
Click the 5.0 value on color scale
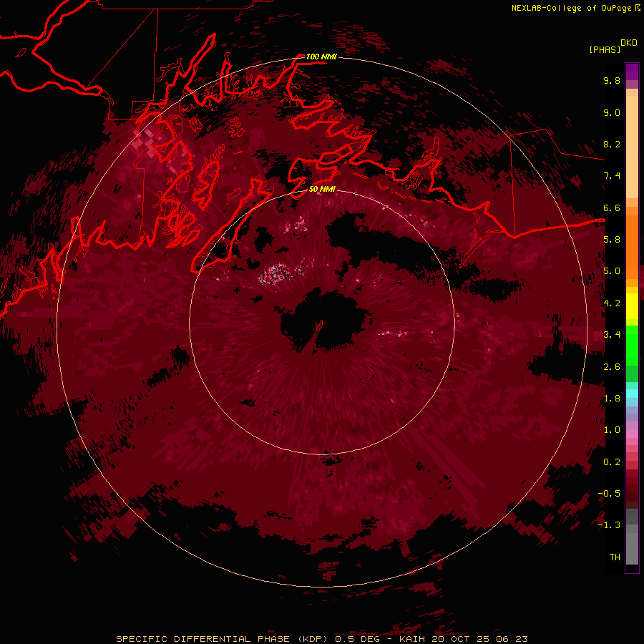point(612,271)
